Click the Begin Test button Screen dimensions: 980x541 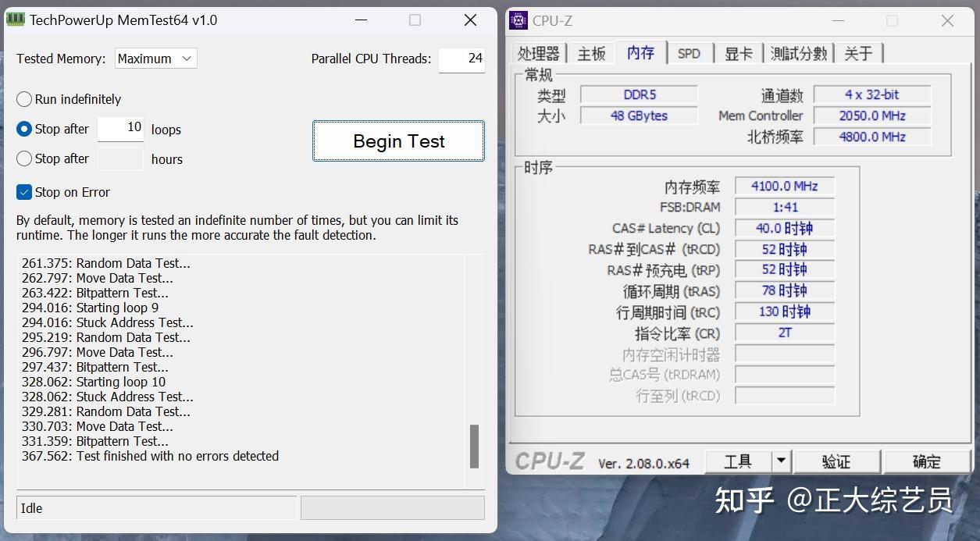(x=398, y=141)
